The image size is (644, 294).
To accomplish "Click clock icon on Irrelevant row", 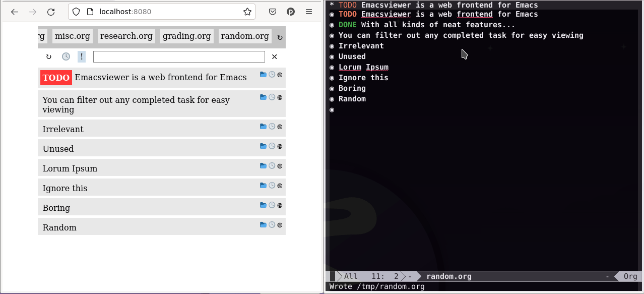I will 272,127.
